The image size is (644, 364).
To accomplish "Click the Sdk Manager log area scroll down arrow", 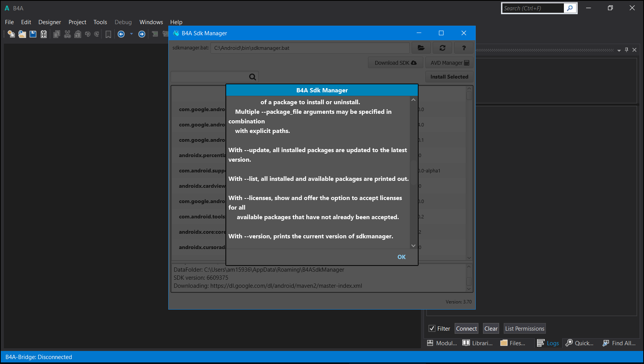I will coord(469,289).
